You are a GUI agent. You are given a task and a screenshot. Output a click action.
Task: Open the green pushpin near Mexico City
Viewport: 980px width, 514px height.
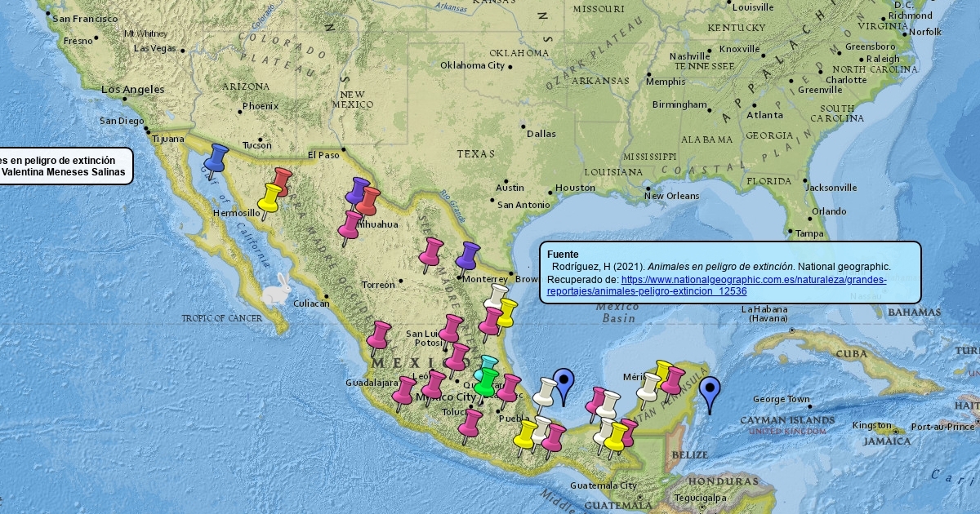[488, 382]
